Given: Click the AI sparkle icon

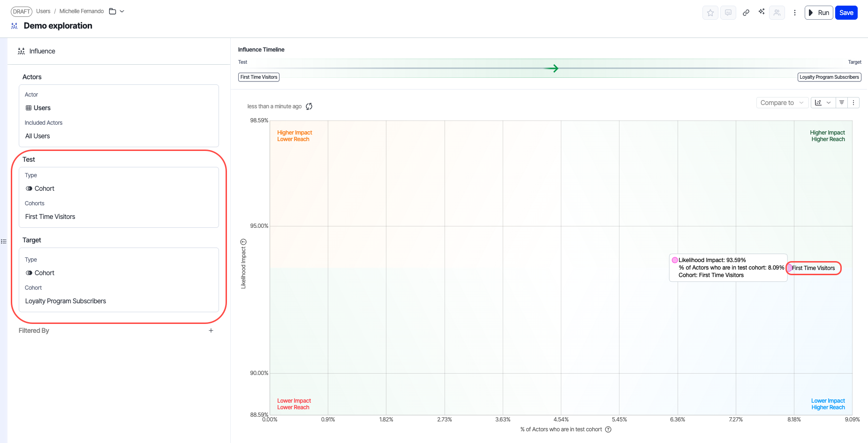Looking at the screenshot, I should click(761, 12).
